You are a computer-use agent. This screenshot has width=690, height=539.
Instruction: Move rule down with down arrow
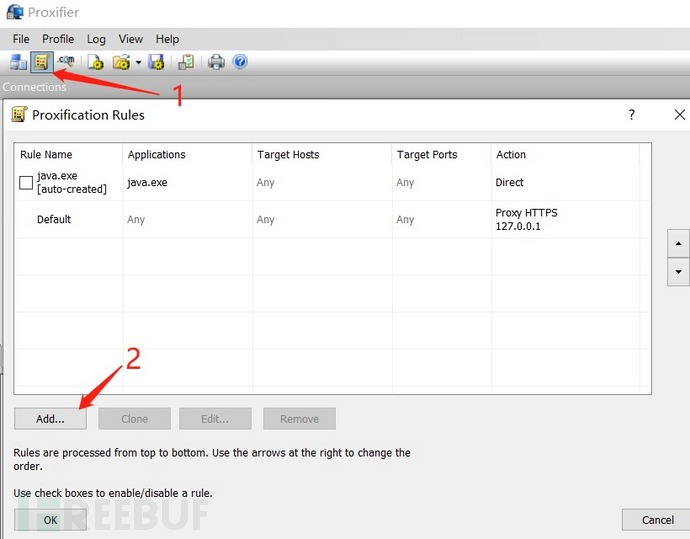pyautogui.click(x=678, y=272)
